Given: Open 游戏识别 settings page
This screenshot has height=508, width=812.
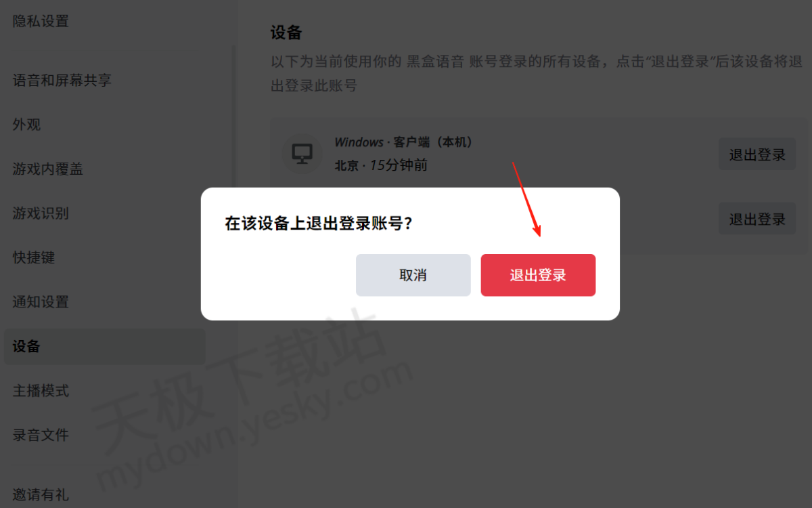Looking at the screenshot, I should (x=41, y=213).
